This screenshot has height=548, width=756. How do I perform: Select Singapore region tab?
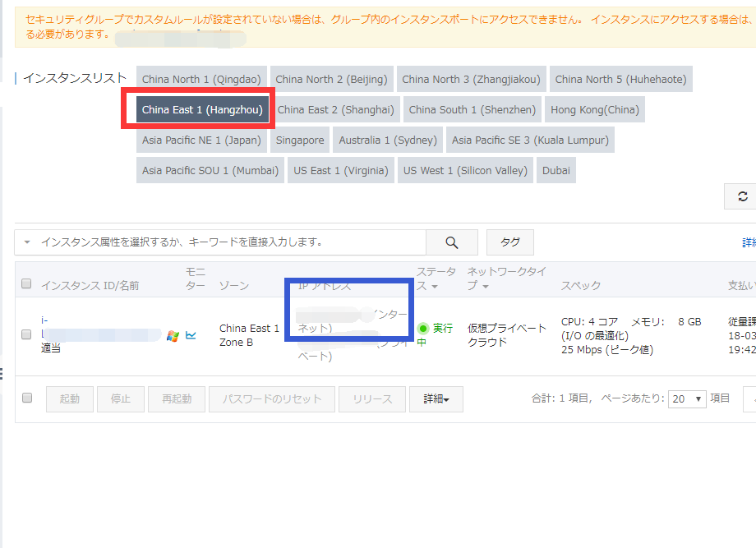click(300, 140)
